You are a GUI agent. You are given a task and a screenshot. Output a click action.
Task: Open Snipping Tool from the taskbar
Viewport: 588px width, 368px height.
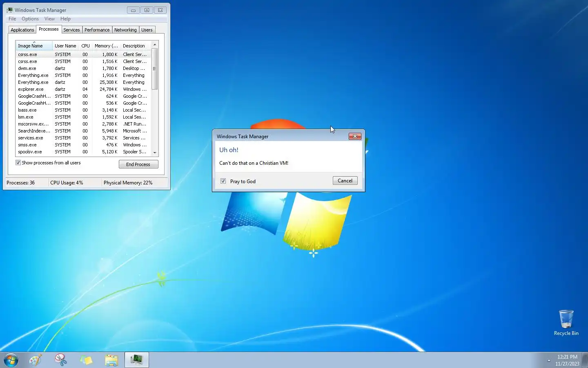[x=61, y=360]
